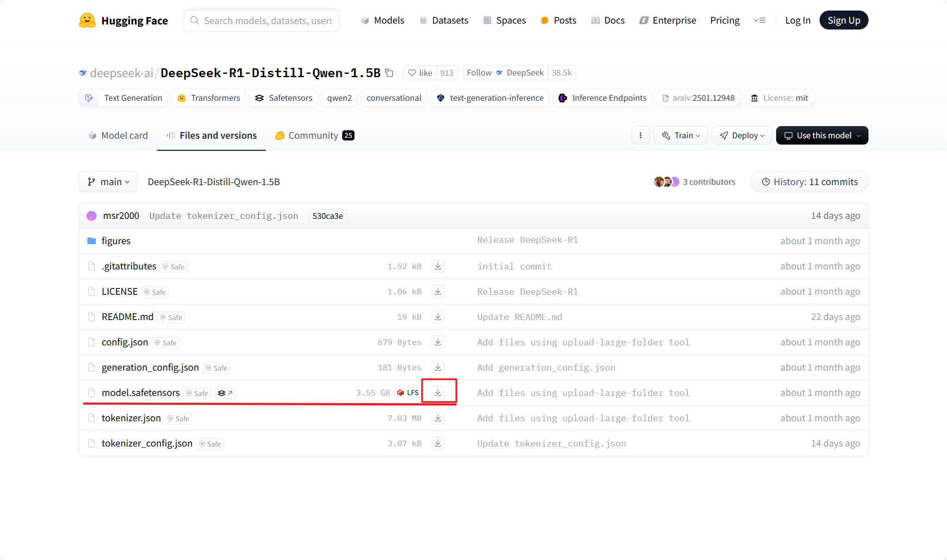Click the msr2000 username

coord(121,216)
